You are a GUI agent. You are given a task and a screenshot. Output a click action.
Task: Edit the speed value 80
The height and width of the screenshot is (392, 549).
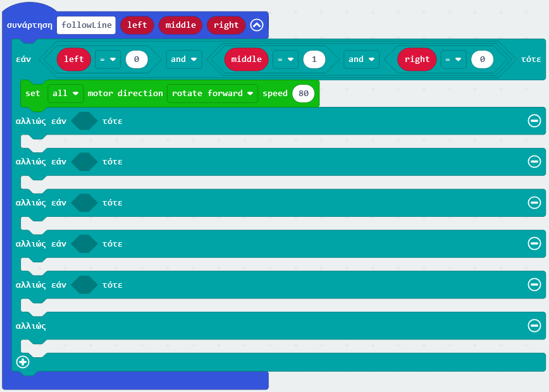[303, 94]
